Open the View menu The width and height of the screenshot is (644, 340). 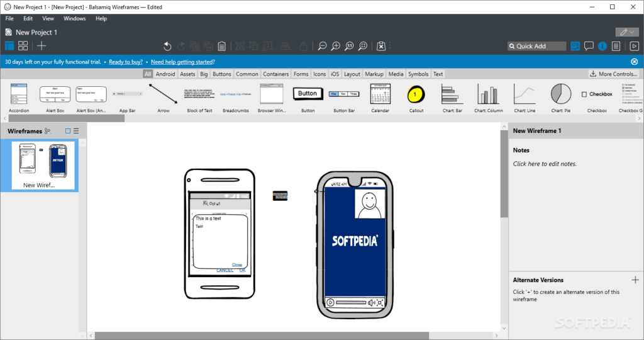click(x=48, y=18)
